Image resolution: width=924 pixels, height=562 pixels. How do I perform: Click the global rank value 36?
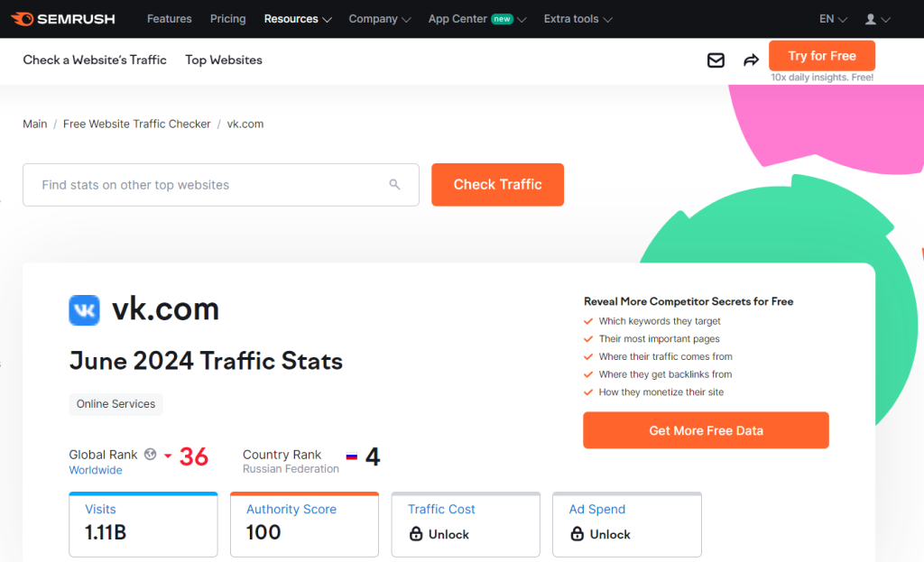click(x=194, y=456)
